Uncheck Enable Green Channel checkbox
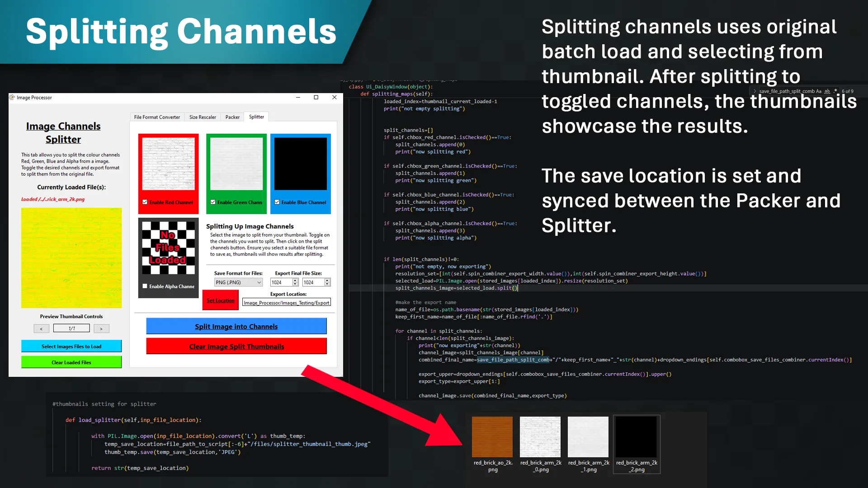The image size is (868, 488). [x=213, y=202]
